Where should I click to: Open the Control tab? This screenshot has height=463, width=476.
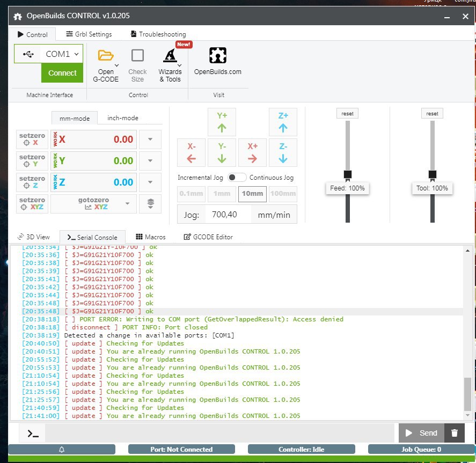33,34
